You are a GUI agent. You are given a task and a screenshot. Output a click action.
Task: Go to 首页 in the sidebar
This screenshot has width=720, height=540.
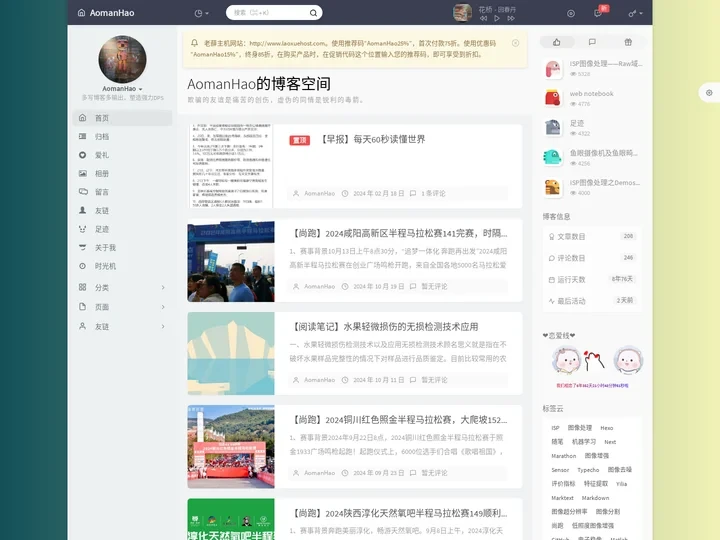(x=122, y=118)
